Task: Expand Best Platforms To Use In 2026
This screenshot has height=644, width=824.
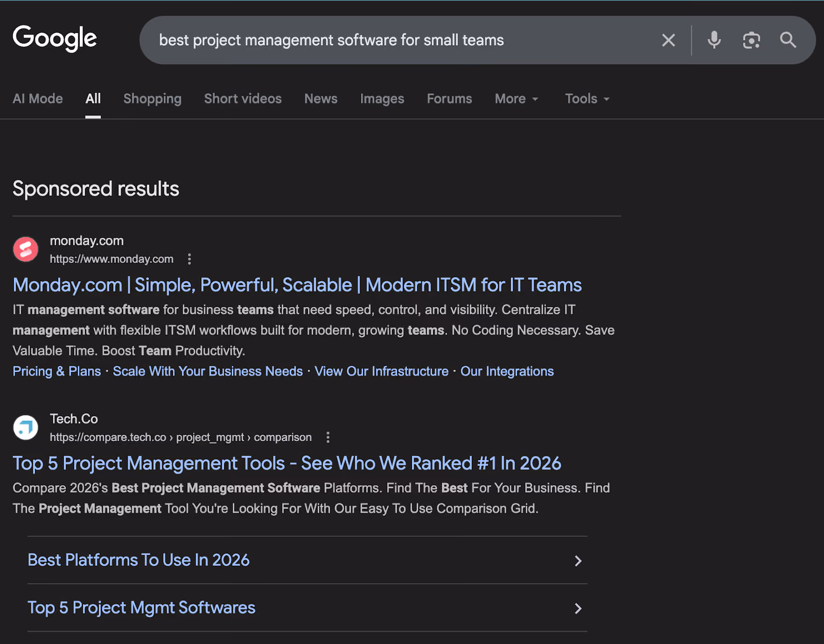Action: (307, 560)
